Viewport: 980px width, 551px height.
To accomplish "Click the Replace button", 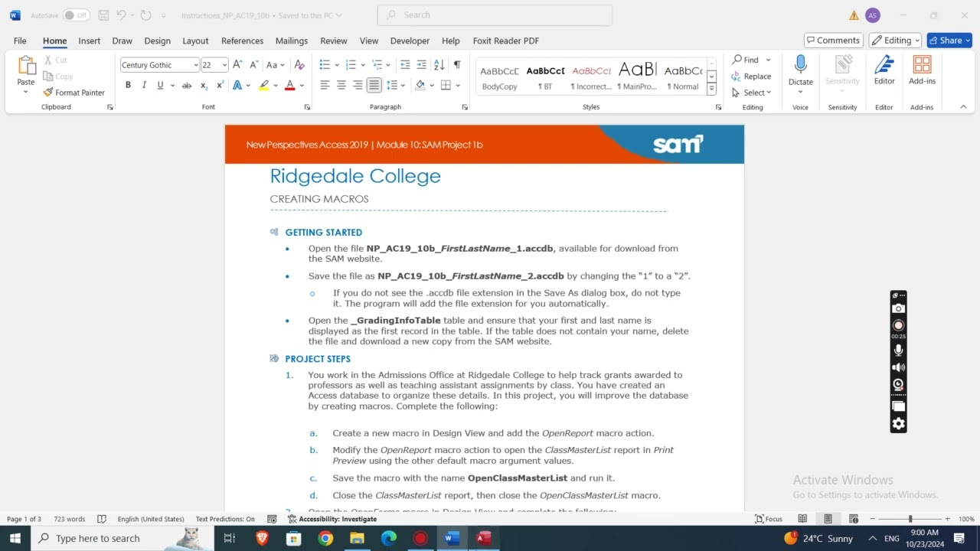I will click(751, 77).
